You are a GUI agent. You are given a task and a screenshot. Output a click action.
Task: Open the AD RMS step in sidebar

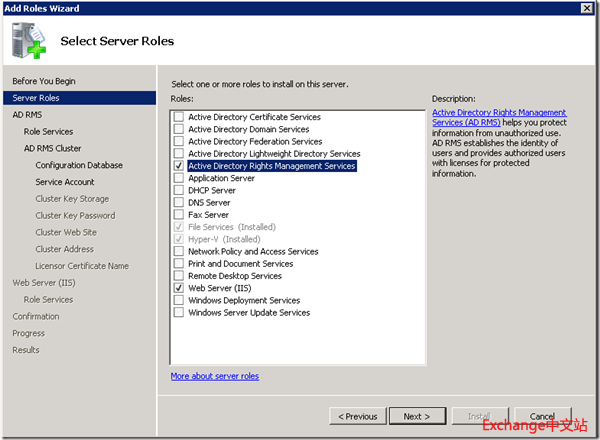click(x=27, y=115)
